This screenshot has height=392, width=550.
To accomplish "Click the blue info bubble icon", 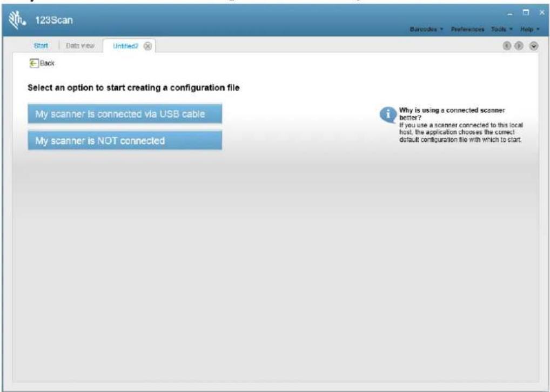I will tap(388, 114).
